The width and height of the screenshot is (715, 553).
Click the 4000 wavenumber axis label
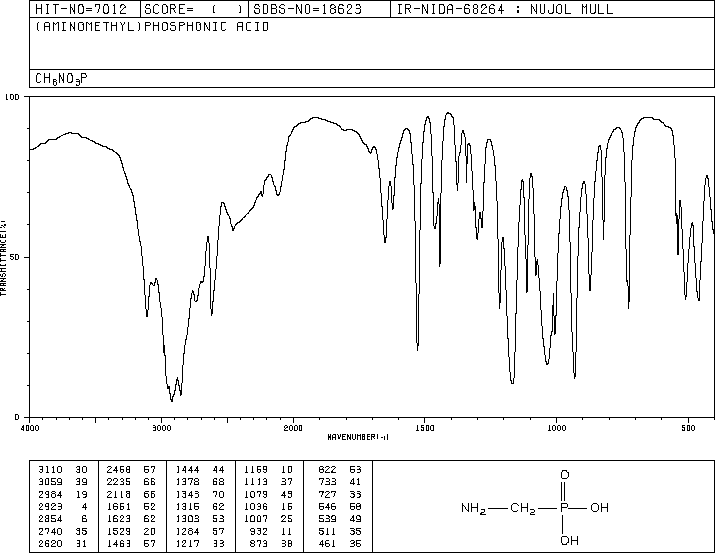30,428
